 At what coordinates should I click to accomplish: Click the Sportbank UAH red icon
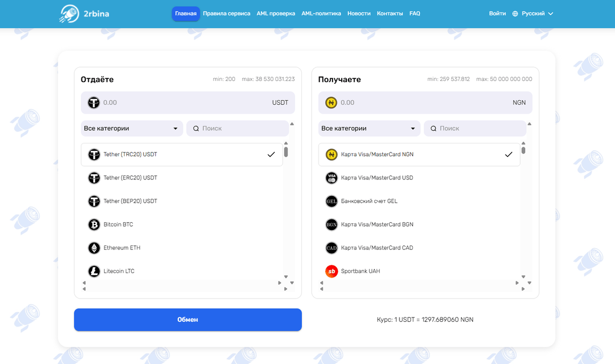[x=331, y=271]
